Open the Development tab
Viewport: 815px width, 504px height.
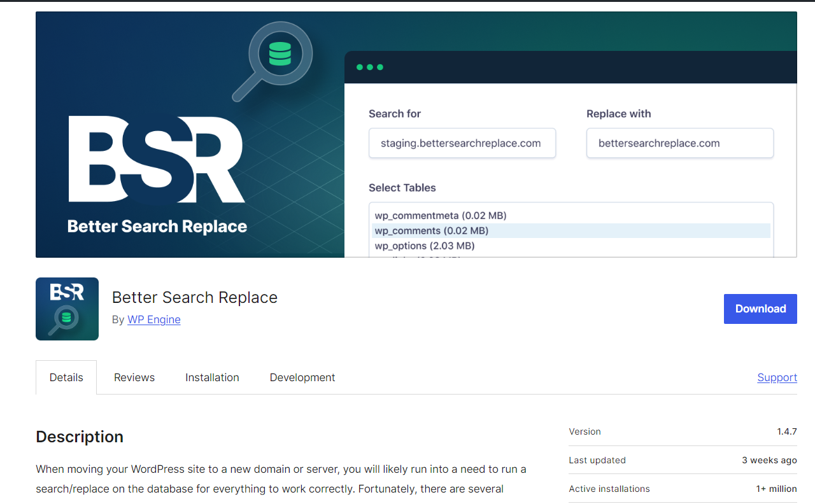(302, 377)
